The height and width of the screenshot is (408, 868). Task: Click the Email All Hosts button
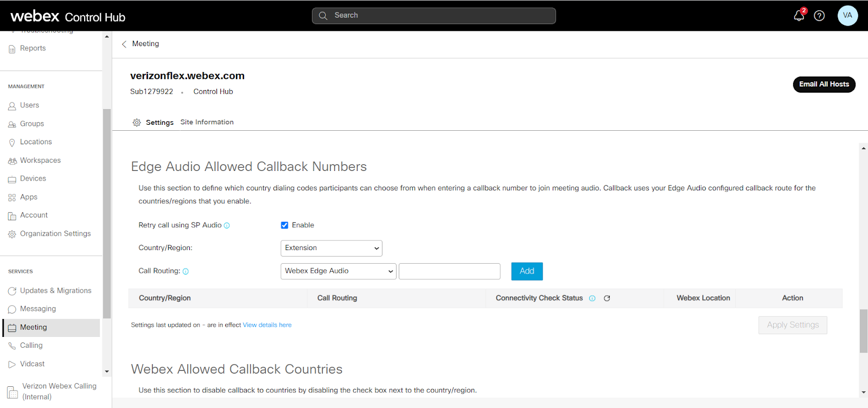pyautogui.click(x=824, y=85)
